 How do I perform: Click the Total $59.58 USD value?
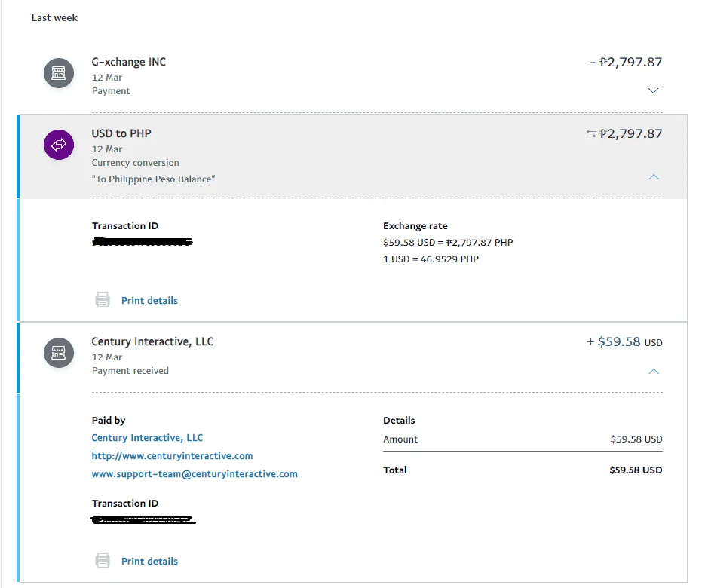pyautogui.click(x=636, y=470)
